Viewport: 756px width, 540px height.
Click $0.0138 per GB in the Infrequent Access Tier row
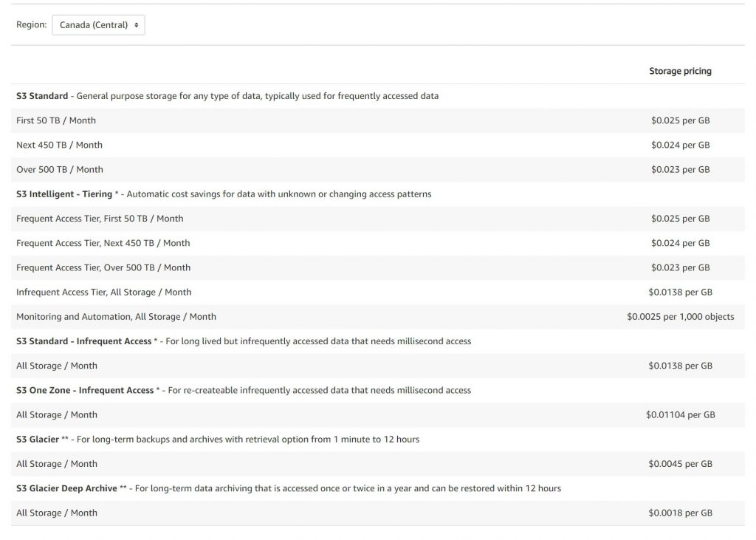[x=680, y=293]
